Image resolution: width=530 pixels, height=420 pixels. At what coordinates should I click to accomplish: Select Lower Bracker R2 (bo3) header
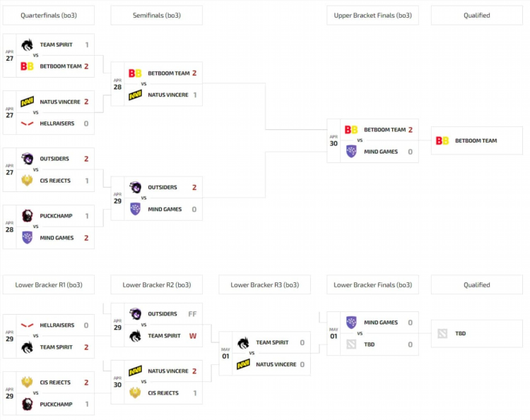(x=156, y=284)
